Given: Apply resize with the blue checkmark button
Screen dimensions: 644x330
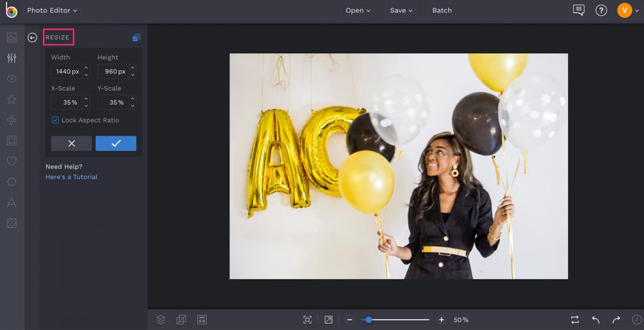Looking at the screenshot, I should click(x=116, y=143).
